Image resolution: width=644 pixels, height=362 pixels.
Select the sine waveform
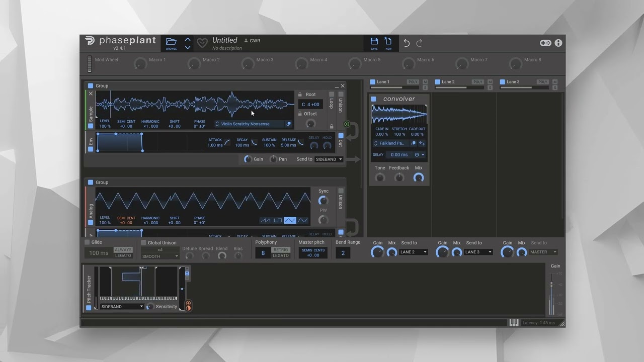pos(302,220)
